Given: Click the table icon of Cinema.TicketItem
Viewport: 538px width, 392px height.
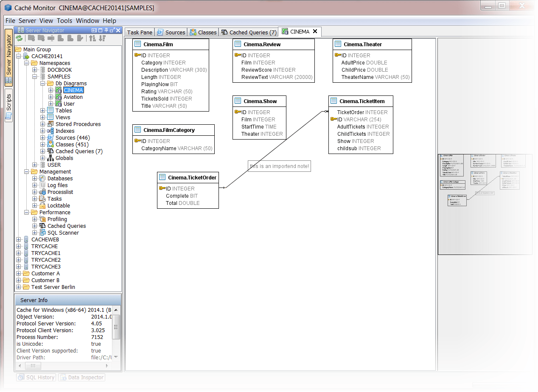Looking at the screenshot, I should pyautogui.click(x=334, y=101).
